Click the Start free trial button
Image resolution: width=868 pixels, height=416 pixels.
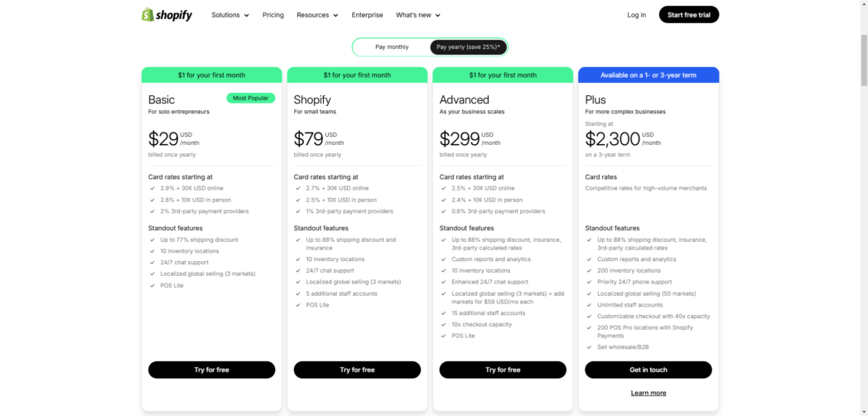pyautogui.click(x=688, y=15)
